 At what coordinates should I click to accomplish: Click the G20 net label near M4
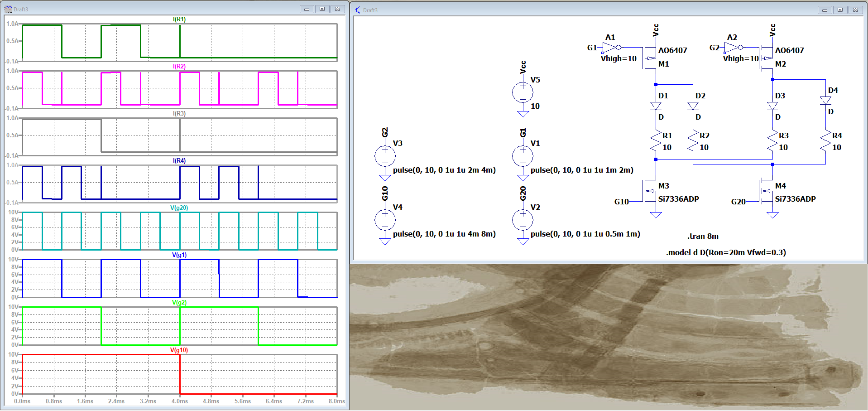[x=738, y=202]
